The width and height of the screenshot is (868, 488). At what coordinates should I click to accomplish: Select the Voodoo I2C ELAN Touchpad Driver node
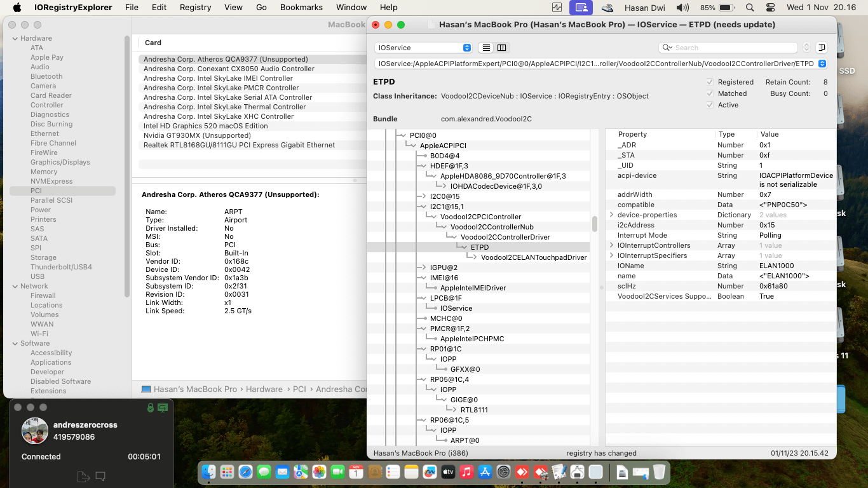tap(533, 257)
